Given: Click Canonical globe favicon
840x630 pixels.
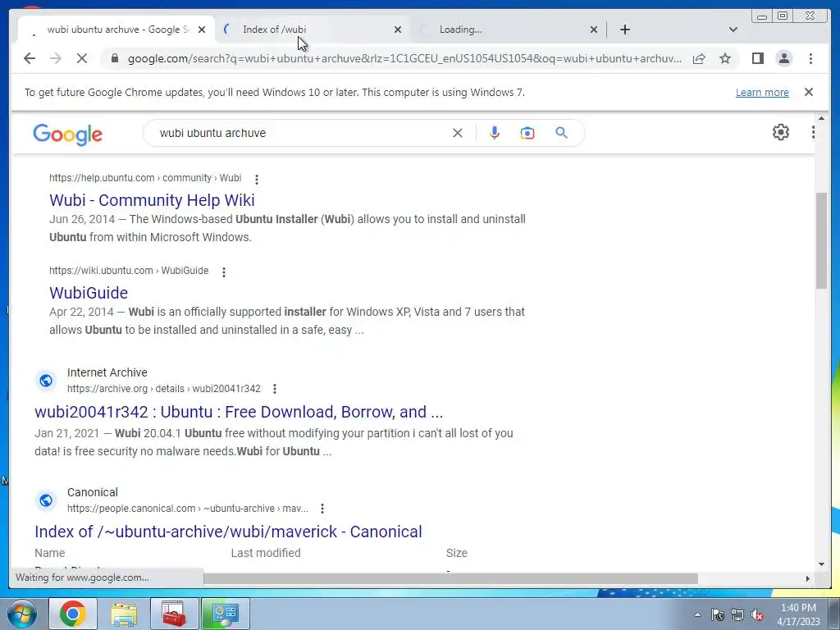Looking at the screenshot, I should [x=46, y=500].
